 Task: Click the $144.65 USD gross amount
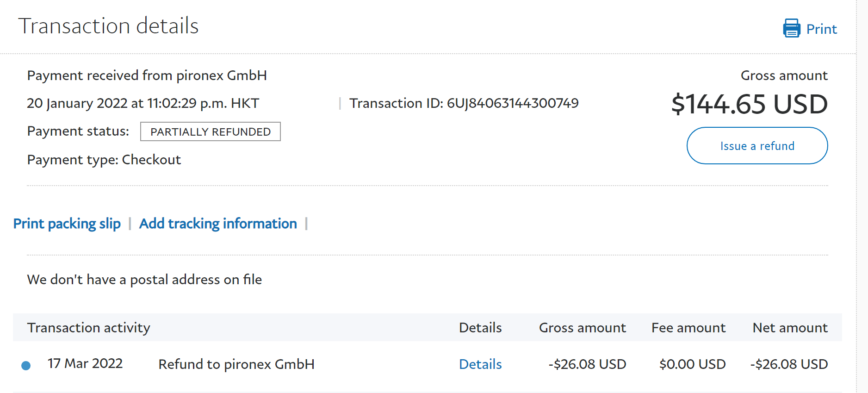[x=749, y=104]
